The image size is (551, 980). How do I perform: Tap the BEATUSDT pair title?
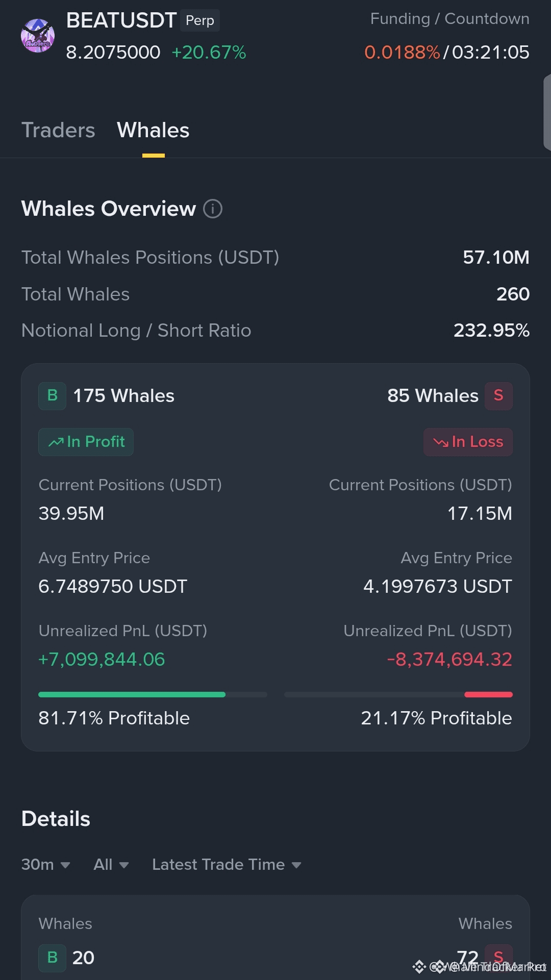pyautogui.click(x=121, y=21)
